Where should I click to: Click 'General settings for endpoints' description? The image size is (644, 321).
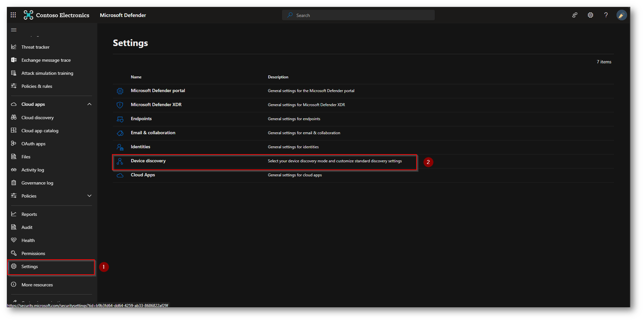294,119
